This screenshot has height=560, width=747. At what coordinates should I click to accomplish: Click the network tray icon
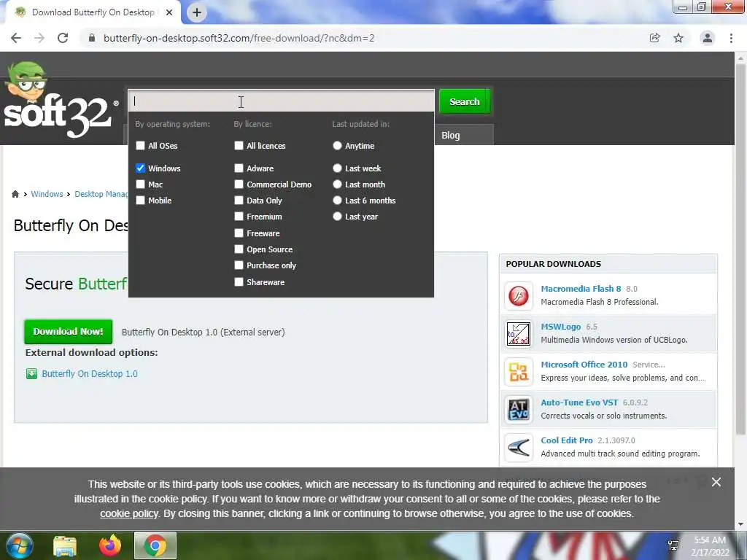[673, 545]
